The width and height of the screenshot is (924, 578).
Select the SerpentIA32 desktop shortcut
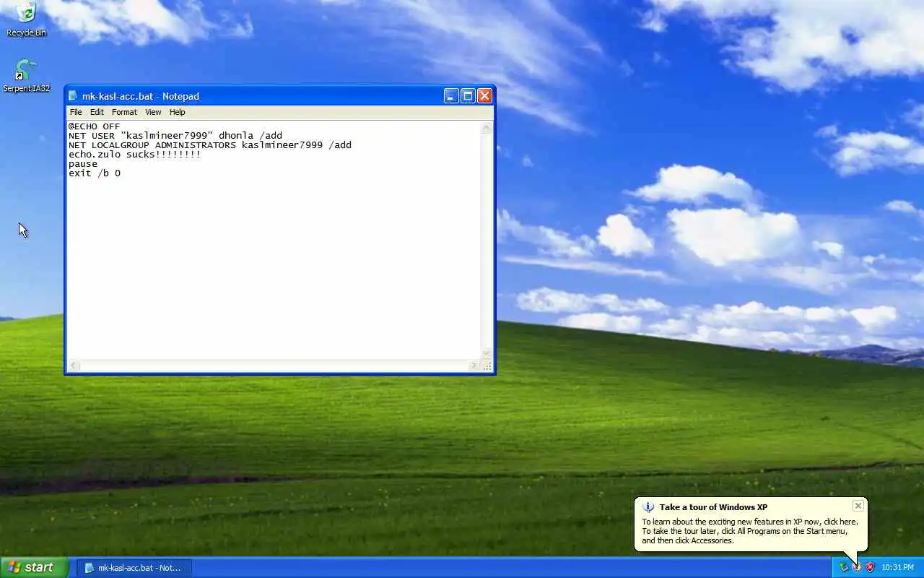pos(26,75)
